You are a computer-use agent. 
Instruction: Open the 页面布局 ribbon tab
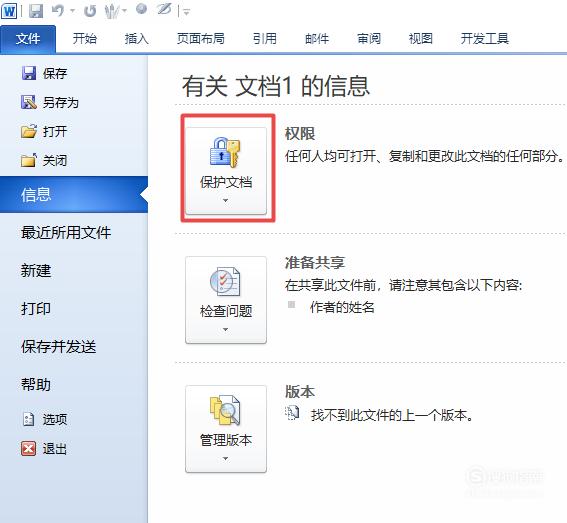(x=201, y=38)
